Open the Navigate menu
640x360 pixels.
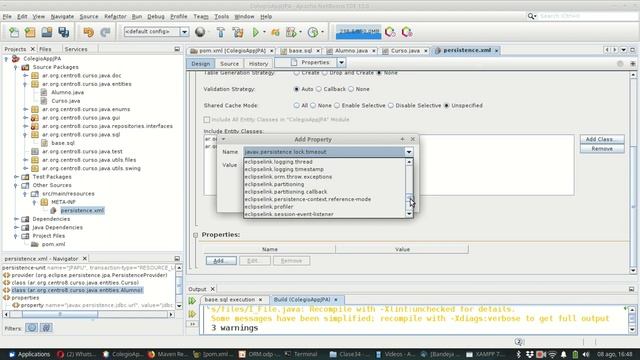tap(62, 16)
